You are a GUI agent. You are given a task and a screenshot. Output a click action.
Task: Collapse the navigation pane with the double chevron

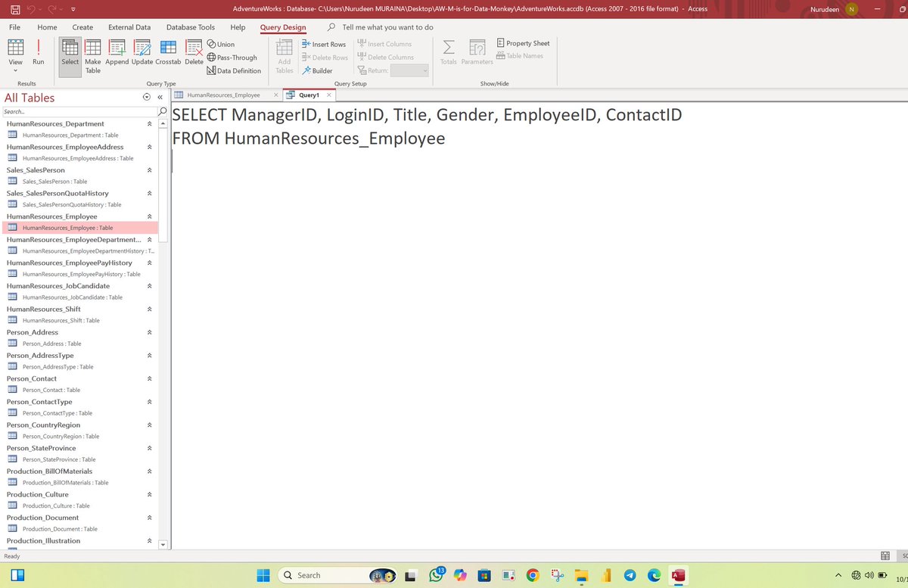(160, 98)
